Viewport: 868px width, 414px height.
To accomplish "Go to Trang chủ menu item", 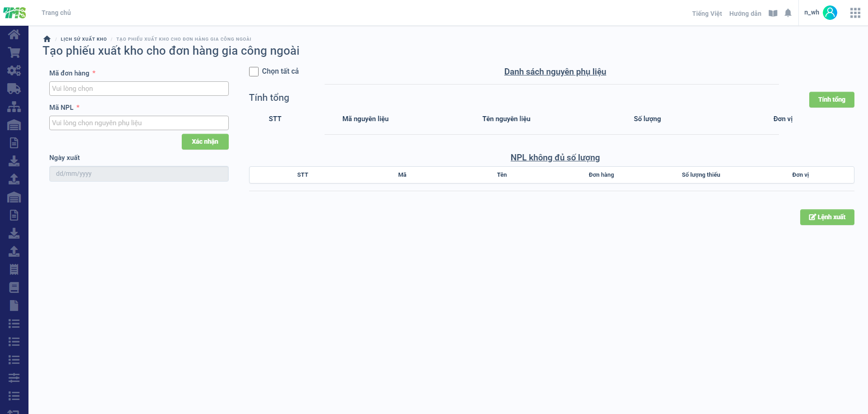I will point(56,13).
